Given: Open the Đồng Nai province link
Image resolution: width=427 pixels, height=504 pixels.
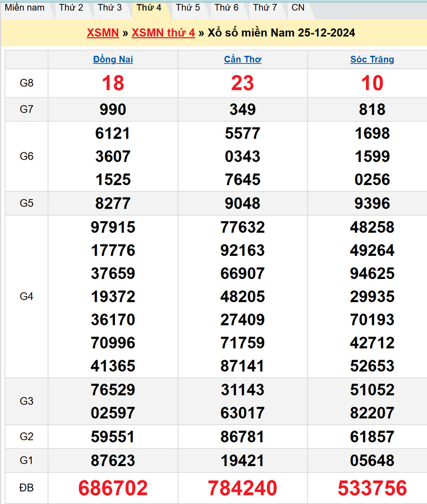Looking at the screenshot, I should point(113,60).
